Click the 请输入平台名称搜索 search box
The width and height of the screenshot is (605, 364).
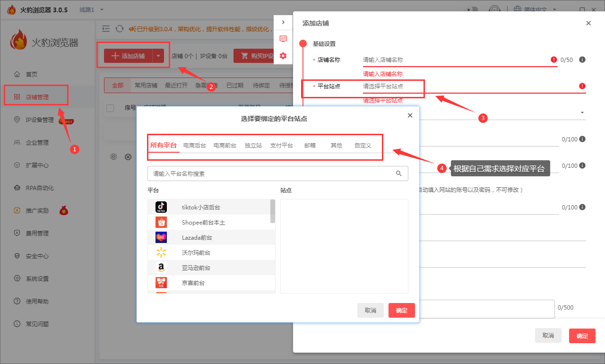click(278, 173)
